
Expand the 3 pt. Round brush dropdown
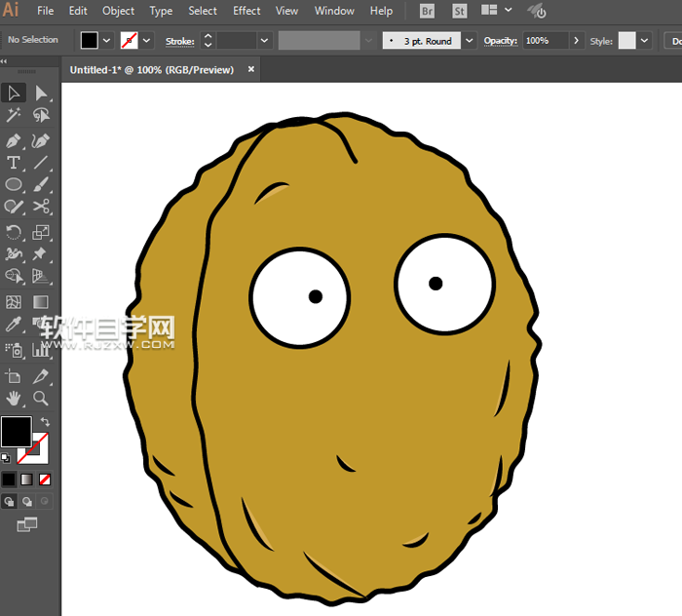(x=470, y=41)
